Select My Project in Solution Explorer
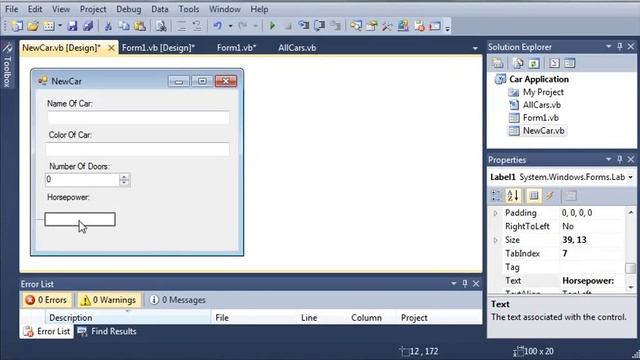 pos(543,92)
